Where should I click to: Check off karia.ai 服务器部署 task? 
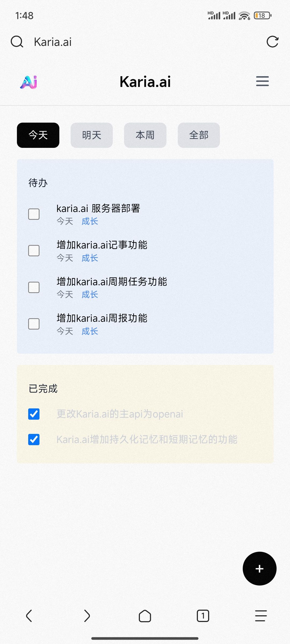coord(34,214)
